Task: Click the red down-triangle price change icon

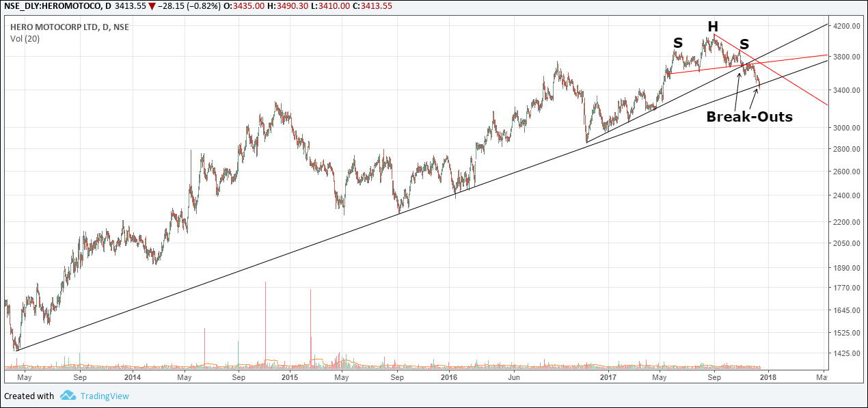Action: (152, 6)
